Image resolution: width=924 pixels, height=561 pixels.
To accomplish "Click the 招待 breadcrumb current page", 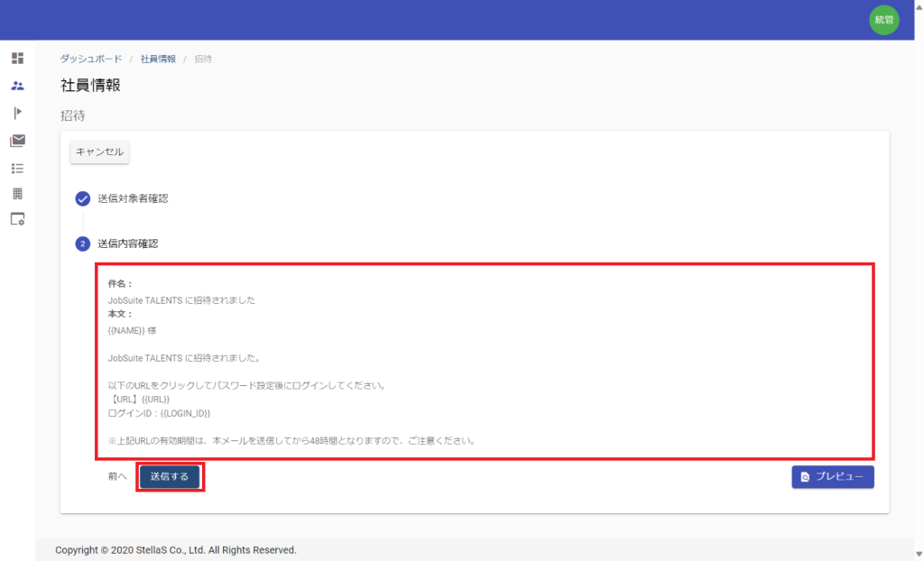I will pyautogui.click(x=203, y=59).
